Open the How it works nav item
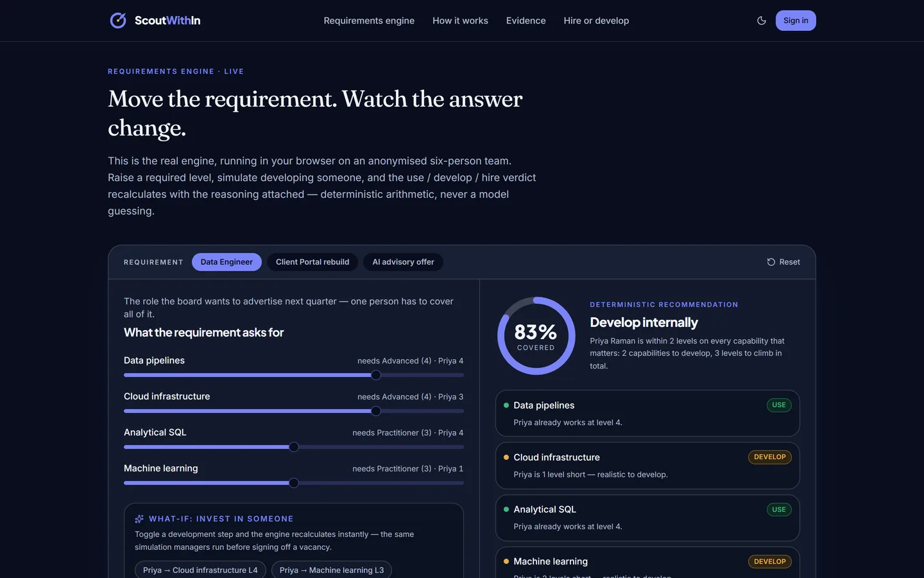Screen dimensions: 924x578 [460, 21]
